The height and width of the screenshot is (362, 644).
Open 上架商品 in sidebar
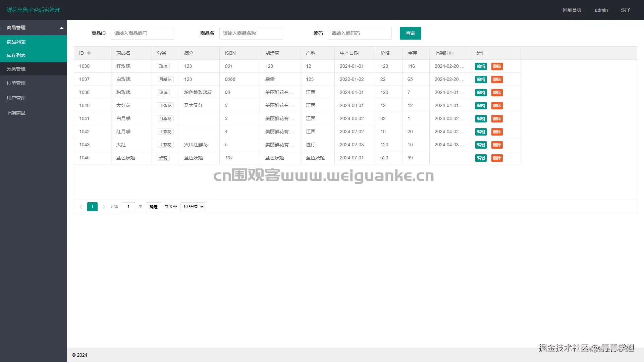coord(34,113)
